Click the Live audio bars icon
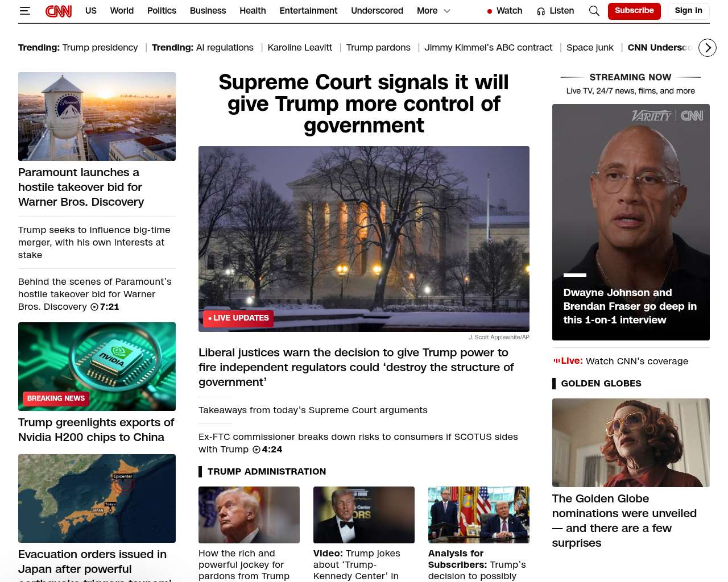728x582 pixels. [x=556, y=361]
